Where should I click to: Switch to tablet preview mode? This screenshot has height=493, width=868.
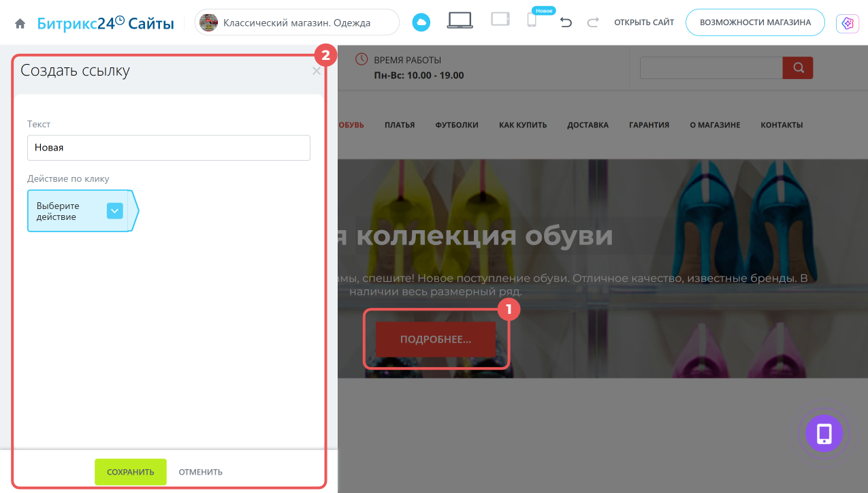click(500, 20)
